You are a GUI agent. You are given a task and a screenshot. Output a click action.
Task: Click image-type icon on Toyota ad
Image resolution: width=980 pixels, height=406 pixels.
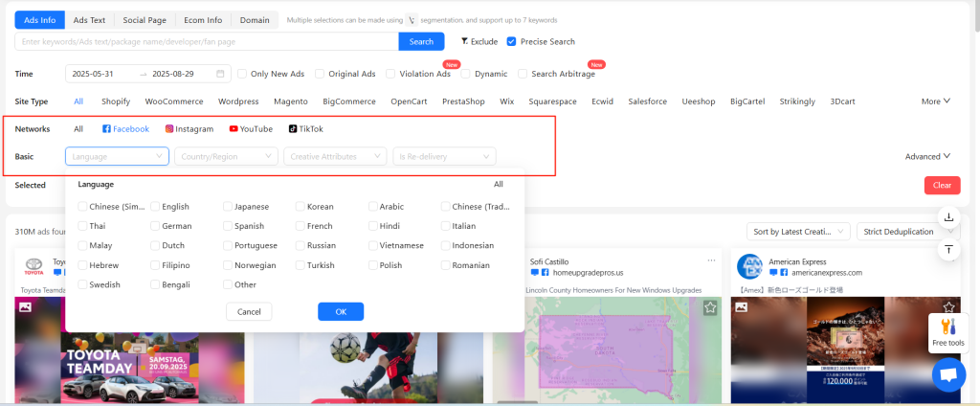pos(25,307)
